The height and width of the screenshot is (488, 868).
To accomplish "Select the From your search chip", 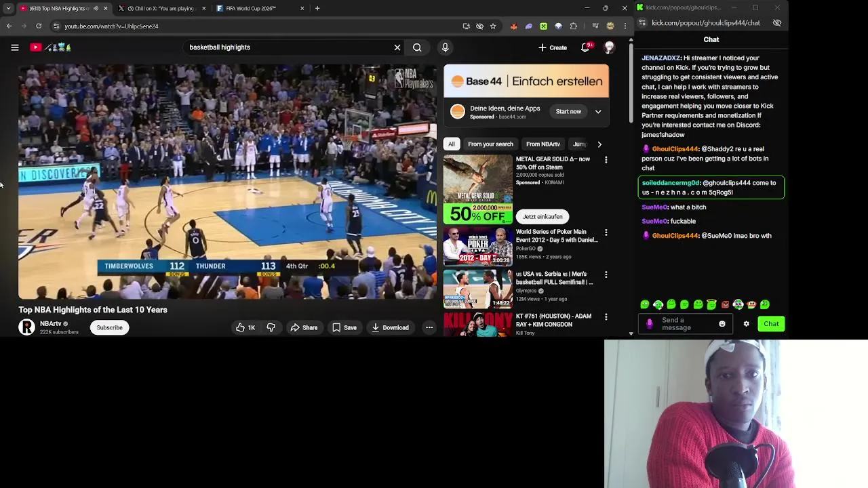I will coord(490,144).
